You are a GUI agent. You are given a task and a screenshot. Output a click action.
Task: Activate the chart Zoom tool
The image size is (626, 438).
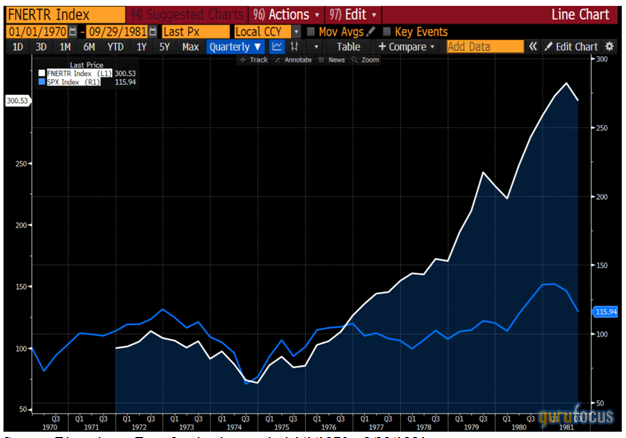click(x=365, y=60)
